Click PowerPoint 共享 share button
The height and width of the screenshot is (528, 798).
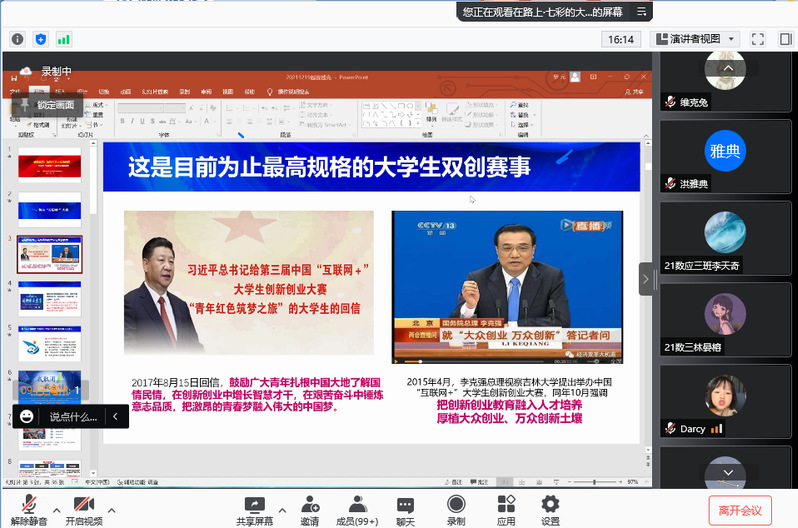pyautogui.click(x=634, y=92)
